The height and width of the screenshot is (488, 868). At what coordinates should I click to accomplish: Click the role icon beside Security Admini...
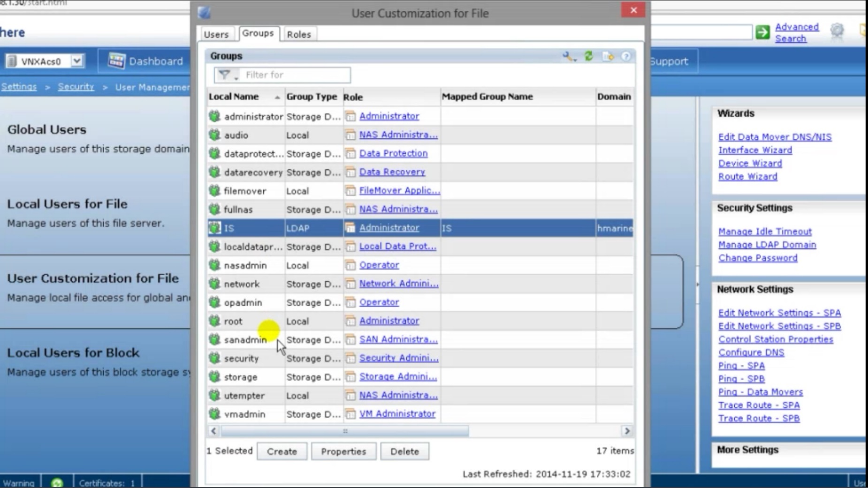click(x=350, y=358)
